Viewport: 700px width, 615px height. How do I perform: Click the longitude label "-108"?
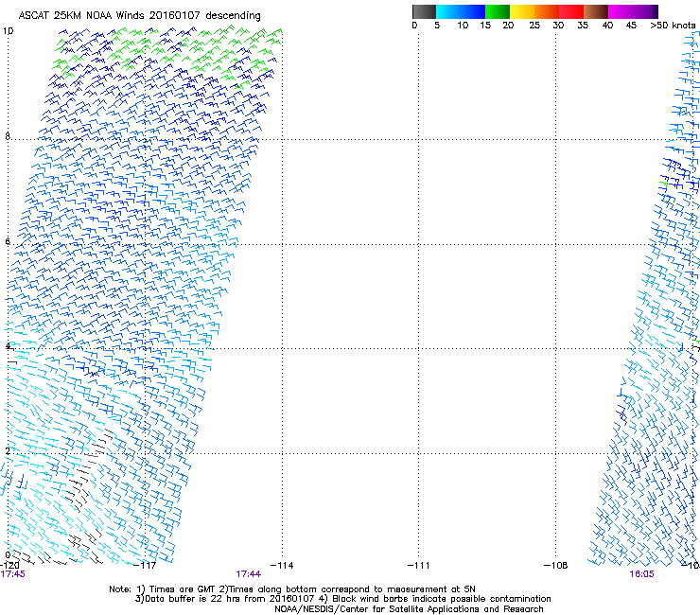click(556, 566)
